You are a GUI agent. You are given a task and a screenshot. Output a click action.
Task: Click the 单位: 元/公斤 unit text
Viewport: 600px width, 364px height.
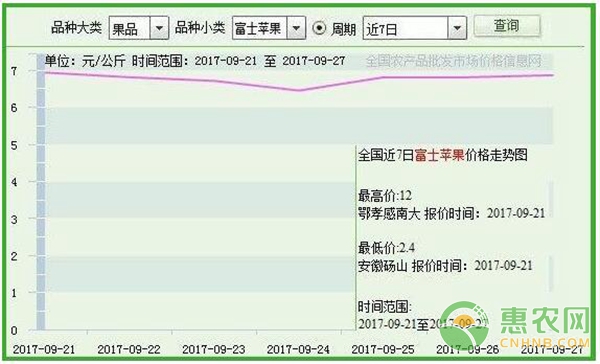[x=85, y=61]
